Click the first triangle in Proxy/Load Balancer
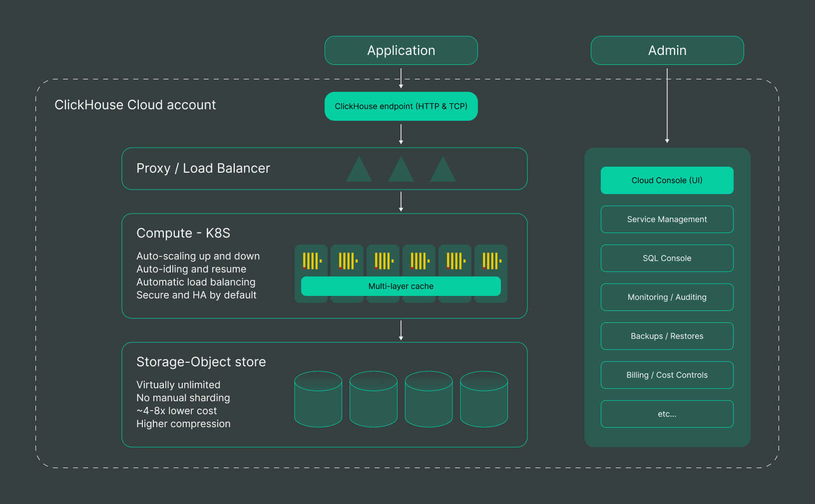This screenshot has height=504, width=815. 359,170
